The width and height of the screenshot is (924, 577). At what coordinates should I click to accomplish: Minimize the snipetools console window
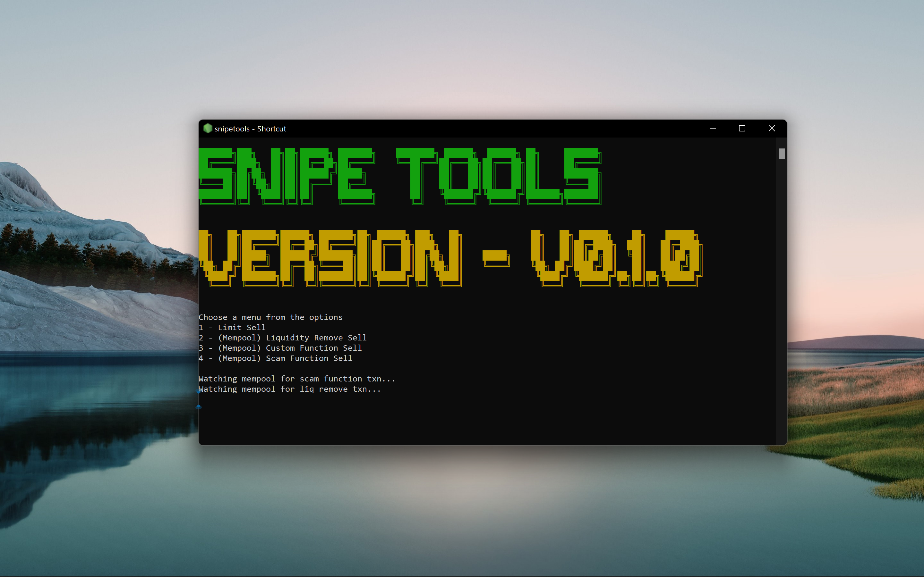coord(713,128)
